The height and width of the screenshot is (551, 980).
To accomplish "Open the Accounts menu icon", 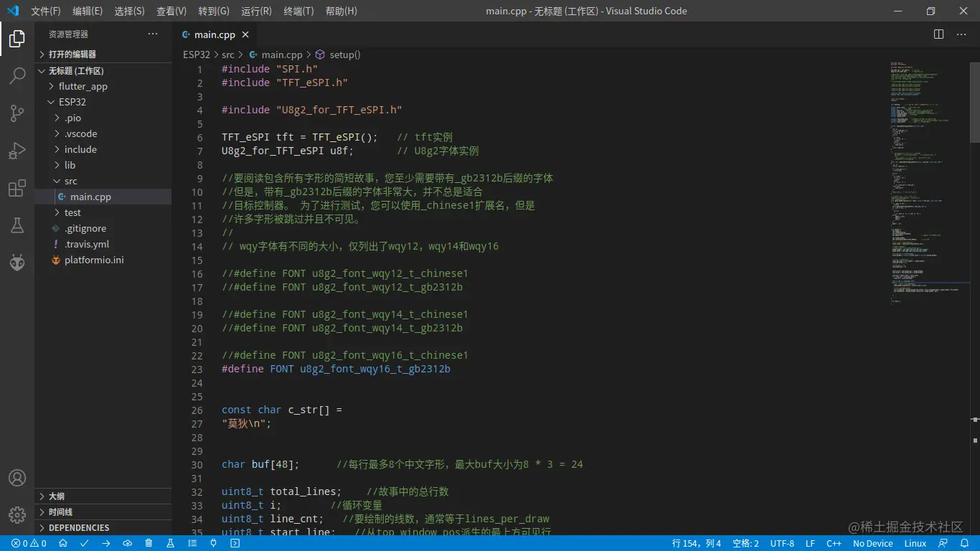I will [x=17, y=478].
